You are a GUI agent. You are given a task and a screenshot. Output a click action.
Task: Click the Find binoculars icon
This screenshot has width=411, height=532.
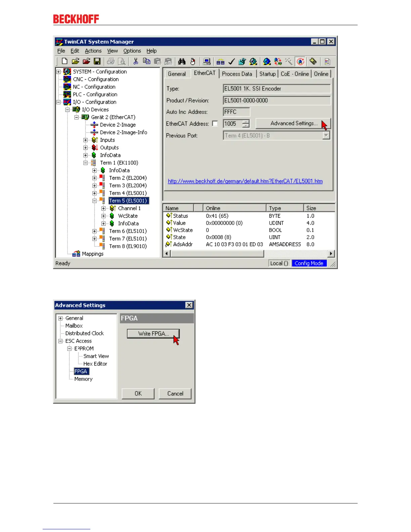(x=182, y=61)
